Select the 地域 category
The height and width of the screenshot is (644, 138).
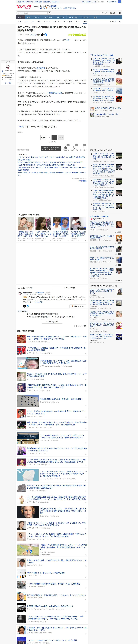85,22
